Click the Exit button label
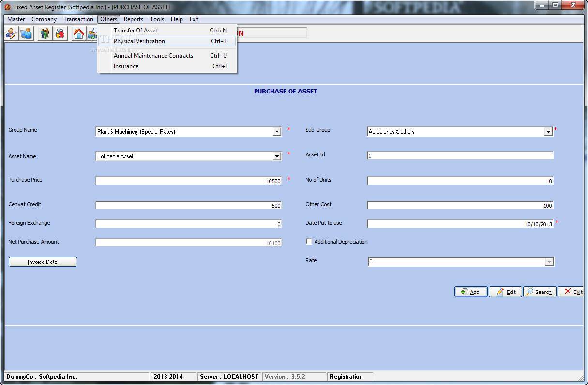Image resolution: width=588 pixels, height=385 pixels. coord(578,292)
